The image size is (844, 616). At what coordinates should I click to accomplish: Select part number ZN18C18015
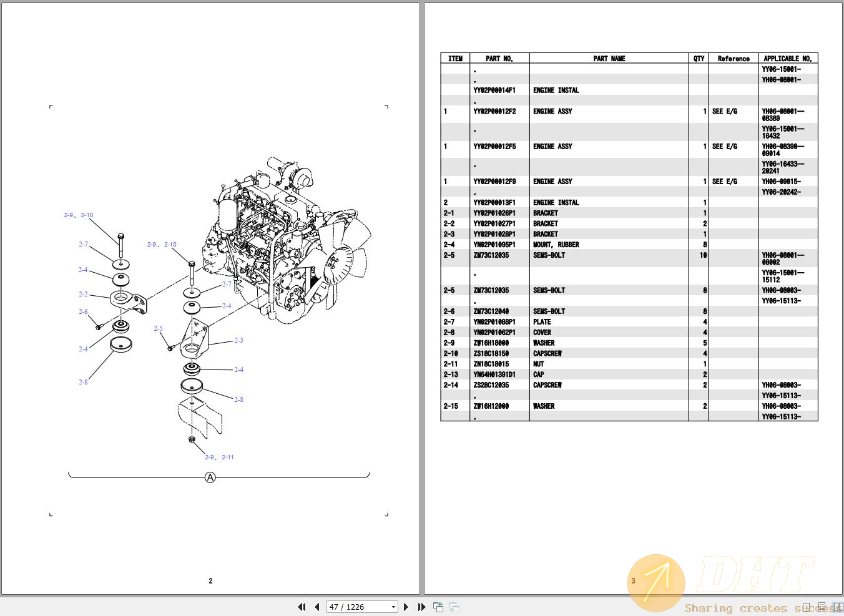(x=491, y=364)
